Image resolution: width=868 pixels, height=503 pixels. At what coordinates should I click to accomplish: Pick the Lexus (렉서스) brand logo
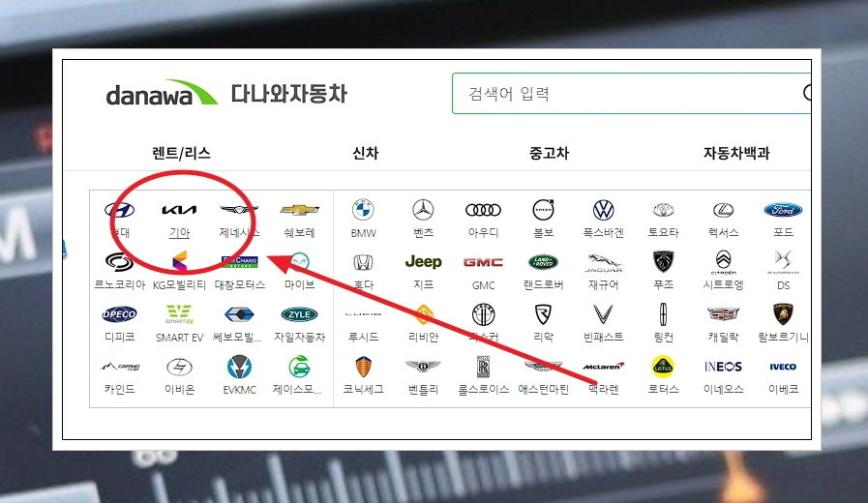(723, 210)
